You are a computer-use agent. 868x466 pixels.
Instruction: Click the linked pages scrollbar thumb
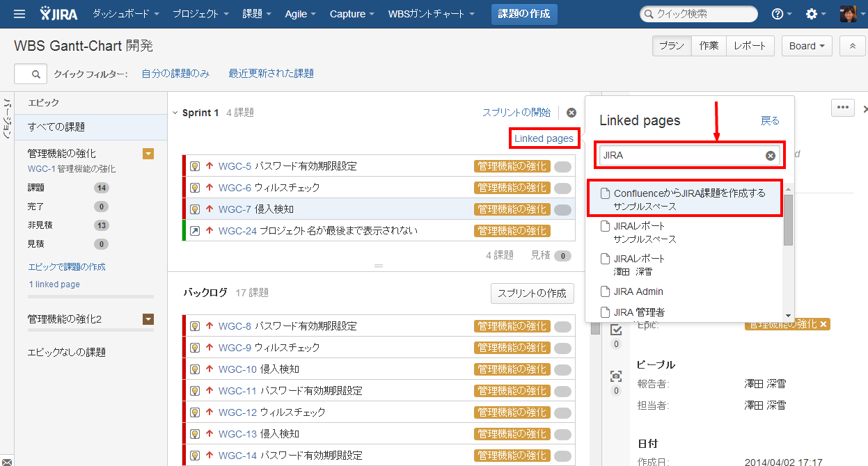[788, 220]
